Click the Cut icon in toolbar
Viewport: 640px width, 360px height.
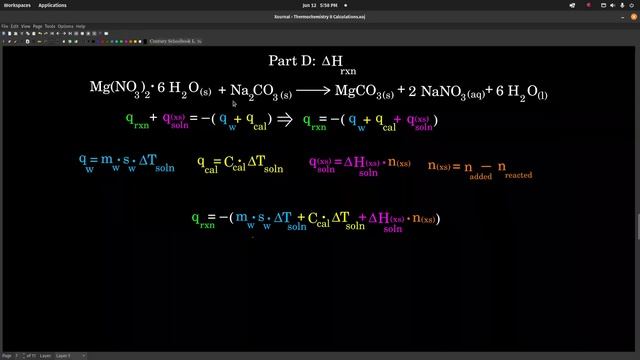22,33
